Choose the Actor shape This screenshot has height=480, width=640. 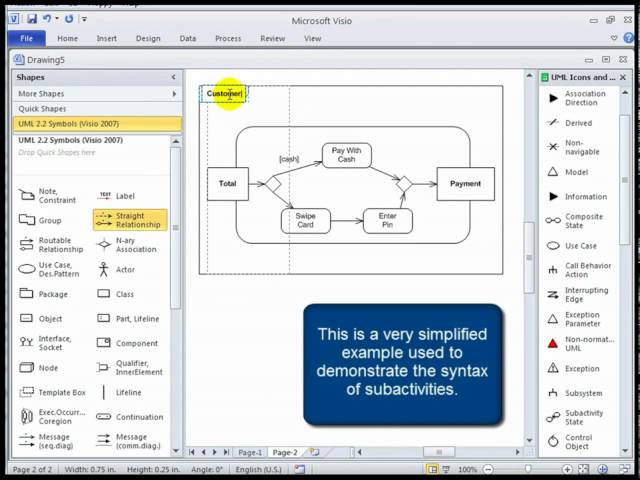click(x=116, y=269)
